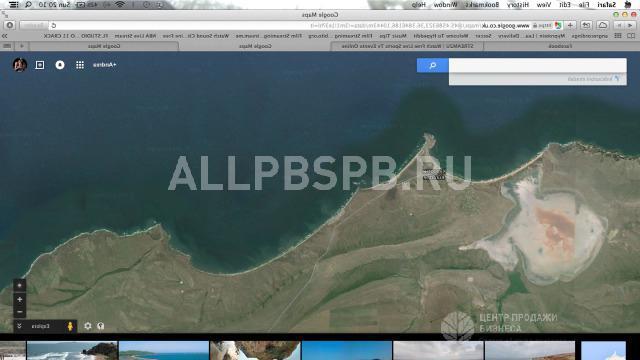Screen dimensions: 640x360
Task: Open the account profile picture
Action: (x=20, y=64)
